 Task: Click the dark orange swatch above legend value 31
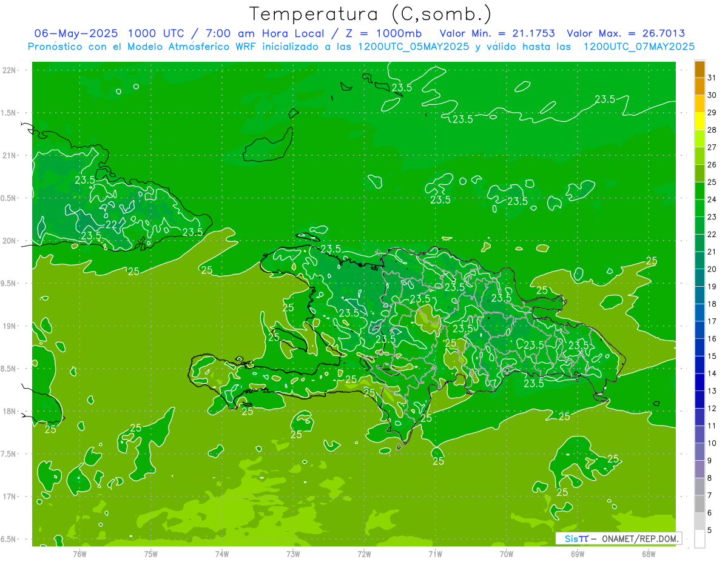(699, 69)
